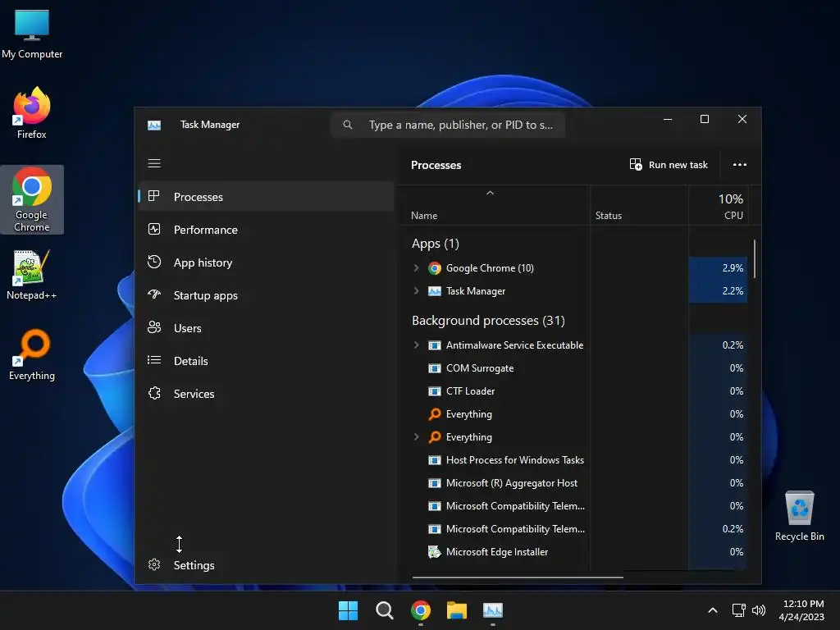Sort by the Name column header
The width and height of the screenshot is (840, 630).
pos(495,205)
